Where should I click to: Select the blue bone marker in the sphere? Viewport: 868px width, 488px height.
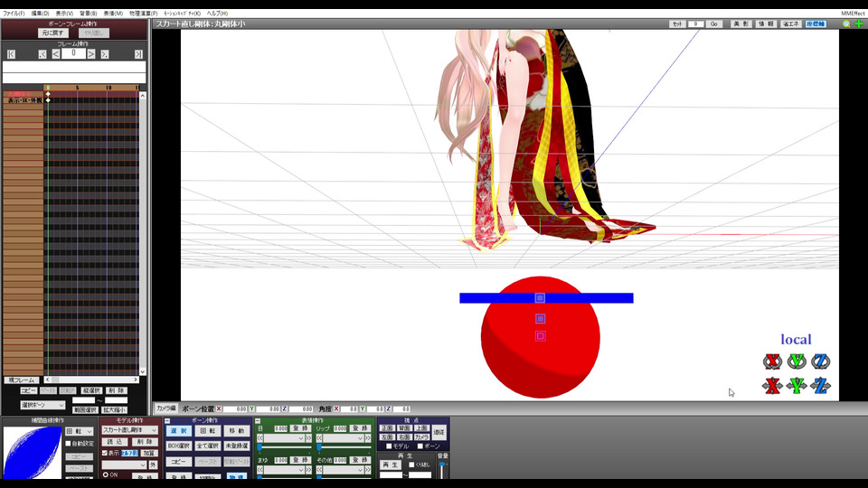[x=541, y=319]
